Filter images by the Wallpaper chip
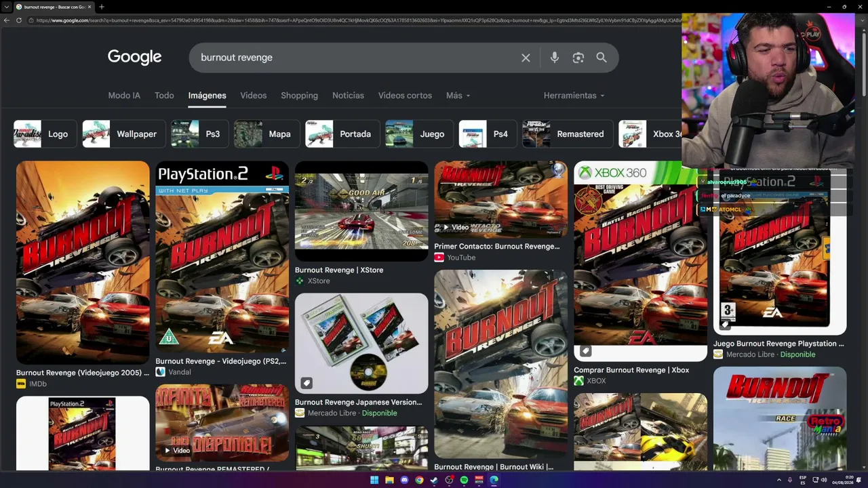 click(123, 134)
